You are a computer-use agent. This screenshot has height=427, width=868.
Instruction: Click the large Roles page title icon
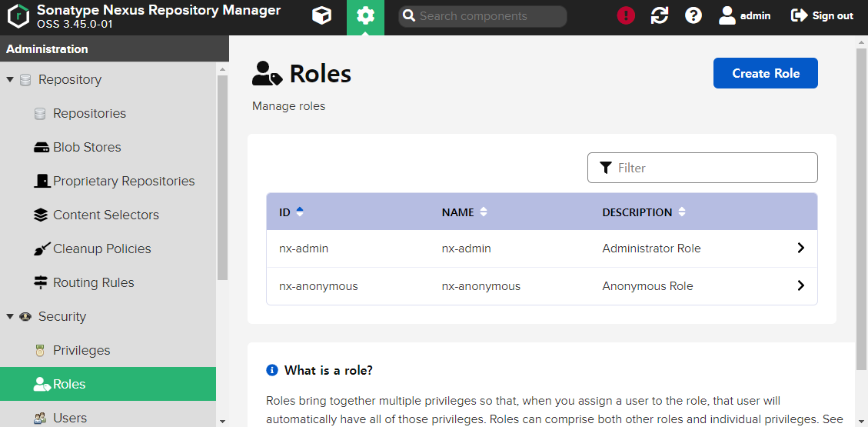pyautogui.click(x=268, y=74)
